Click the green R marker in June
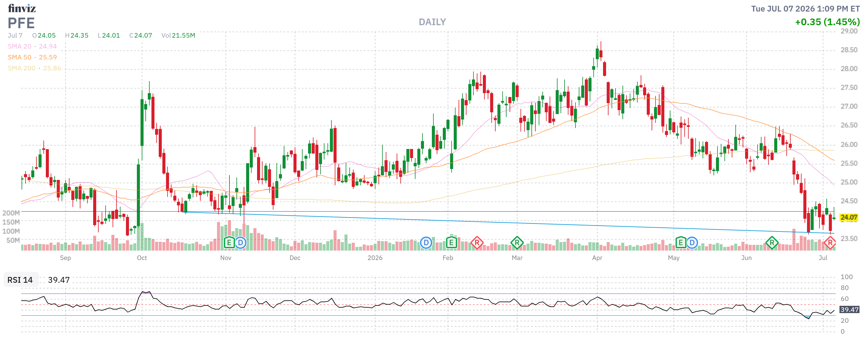 click(x=772, y=242)
